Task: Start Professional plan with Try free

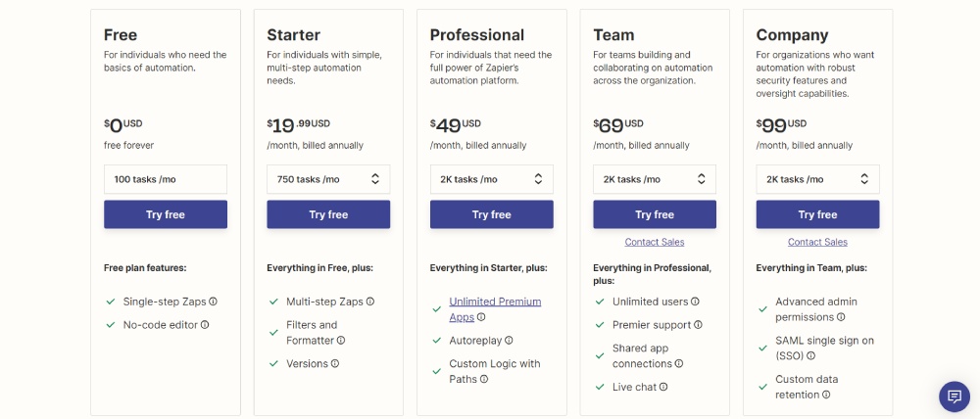Action: coord(491,214)
